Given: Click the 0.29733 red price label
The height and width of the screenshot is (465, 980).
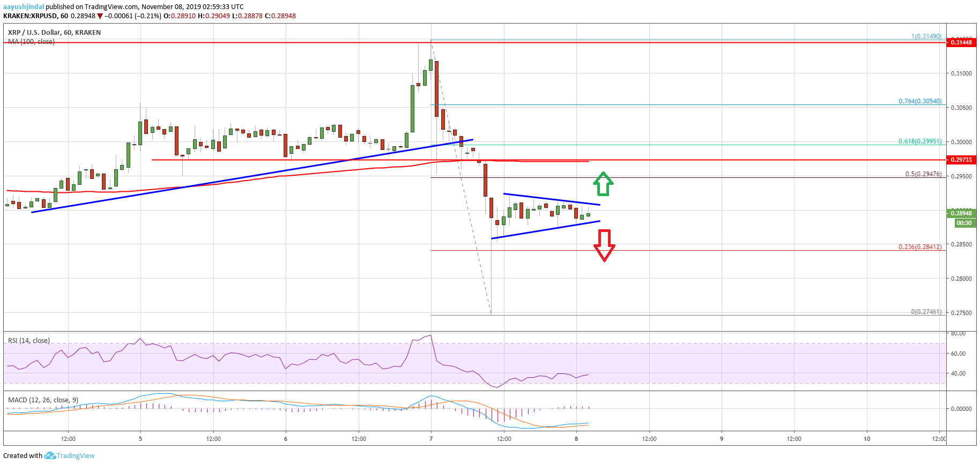Looking at the screenshot, I should 961,160.
